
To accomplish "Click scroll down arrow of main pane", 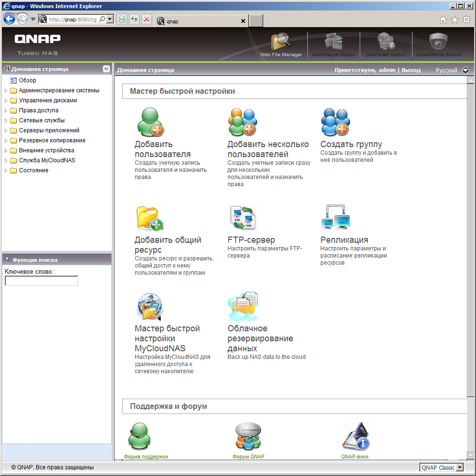I will coord(471,456).
